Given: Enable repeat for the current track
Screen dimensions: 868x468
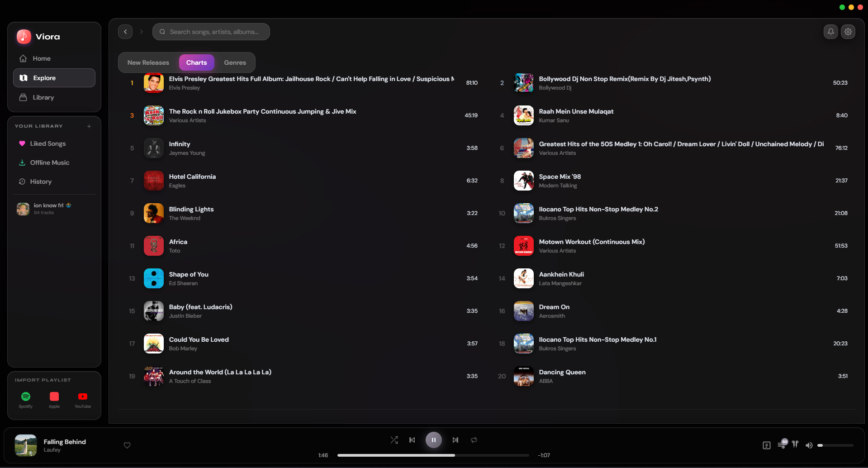Looking at the screenshot, I should click(474, 439).
